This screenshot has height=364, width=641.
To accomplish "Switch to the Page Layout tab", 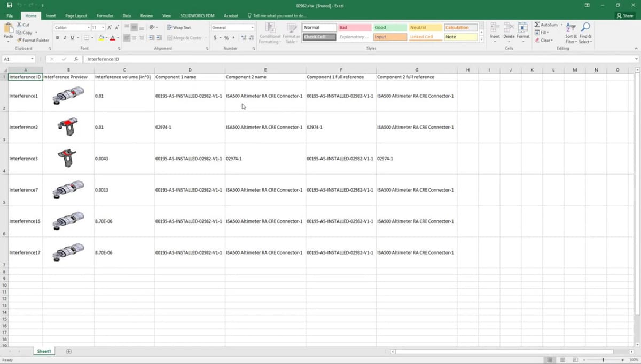I will (x=76, y=16).
